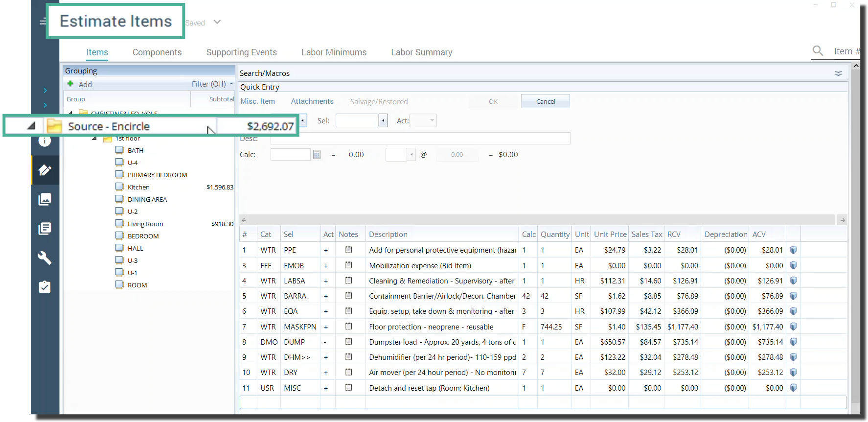Select the estimate pencil icon in sidebar

point(45,170)
